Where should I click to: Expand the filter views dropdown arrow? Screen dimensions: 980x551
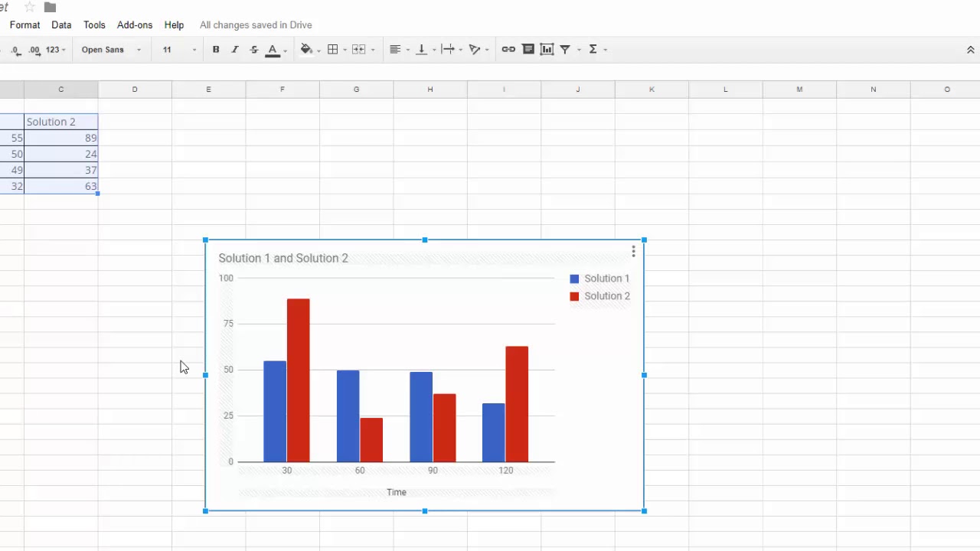[x=579, y=51]
